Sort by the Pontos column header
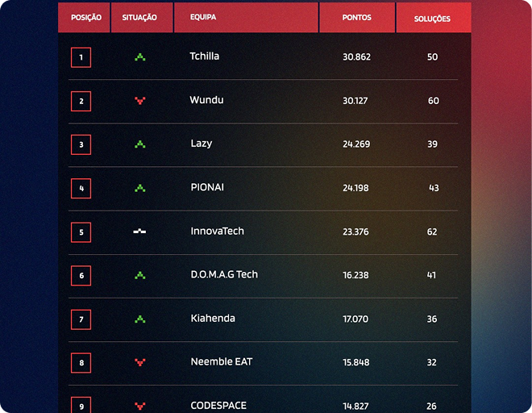This screenshot has height=413, width=532. [356, 18]
